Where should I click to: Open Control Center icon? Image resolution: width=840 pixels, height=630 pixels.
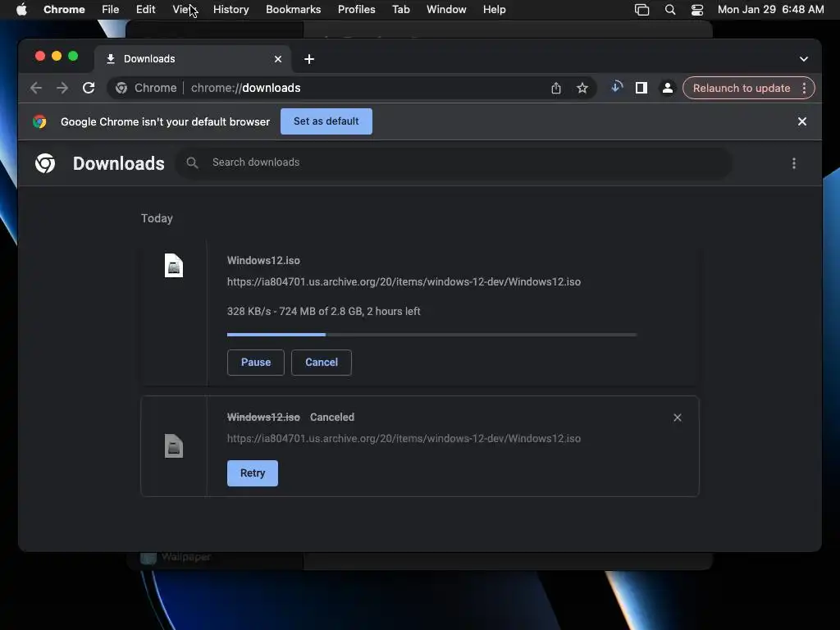coord(697,9)
